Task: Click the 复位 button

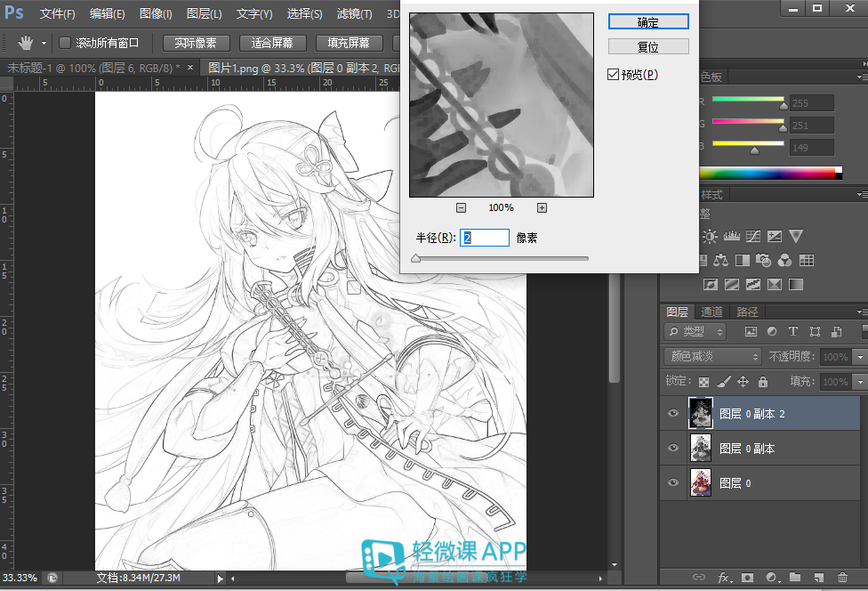Action: pos(648,46)
